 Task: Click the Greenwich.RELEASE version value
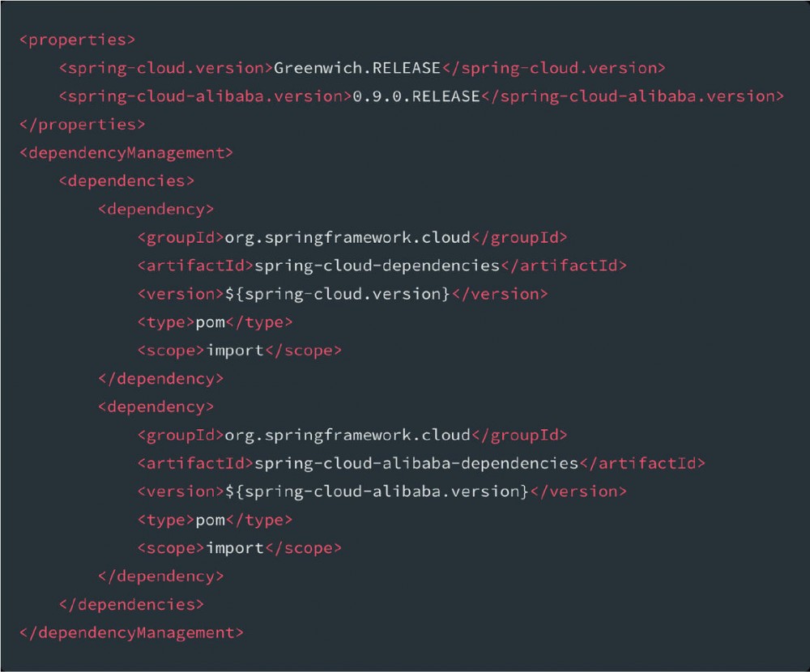point(356,68)
